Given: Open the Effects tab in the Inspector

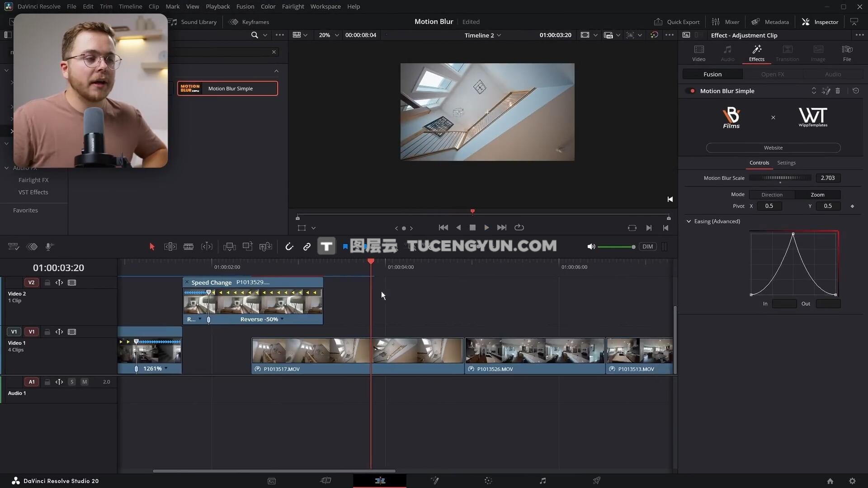Looking at the screenshot, I should click(756, 53).
